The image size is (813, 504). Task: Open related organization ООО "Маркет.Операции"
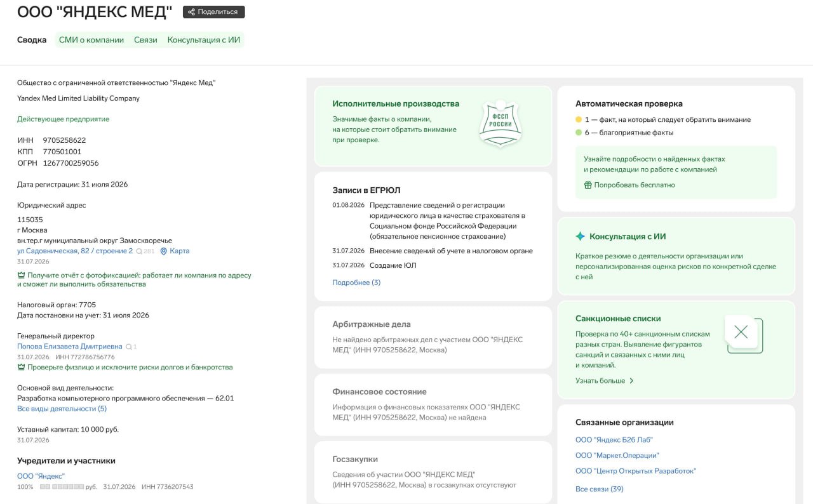coord(617,456)
